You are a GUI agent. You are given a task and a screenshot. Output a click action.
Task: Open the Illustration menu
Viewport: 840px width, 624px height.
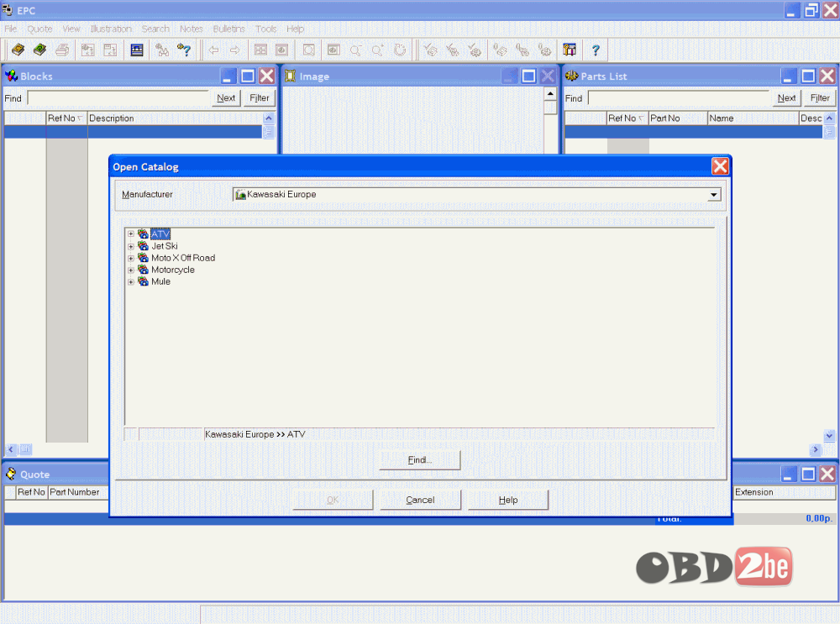[x=111, y=29]
